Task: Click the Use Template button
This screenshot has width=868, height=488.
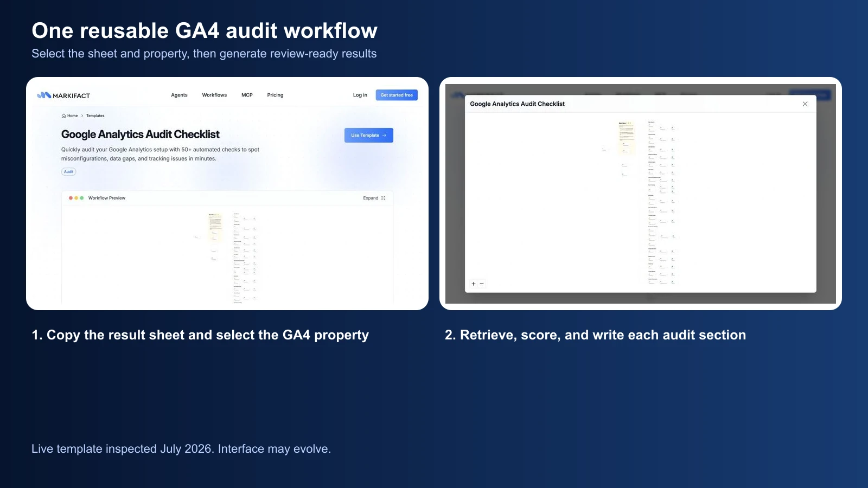Action: tap(369, 135)
